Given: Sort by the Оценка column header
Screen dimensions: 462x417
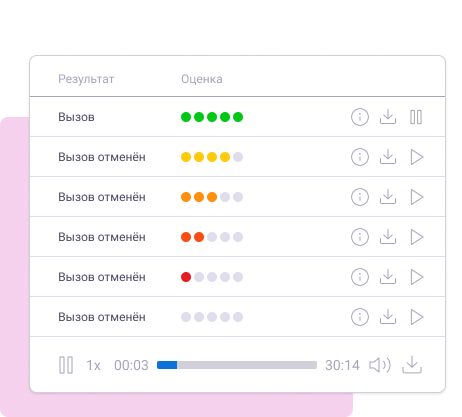Looking at the screenshot, I should (202, 79).
